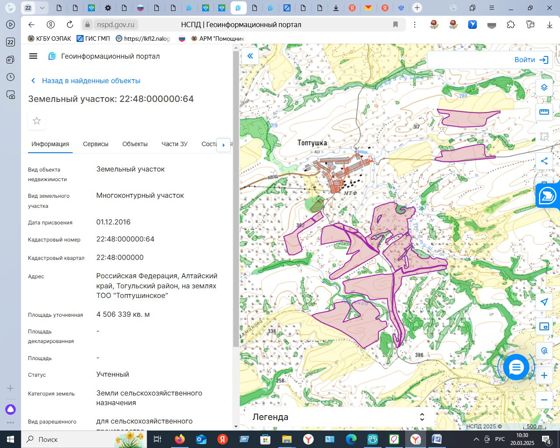The height and width of the screenshot is (448, 560).
Task: Zoom in the map with plus
Action: 544,375
